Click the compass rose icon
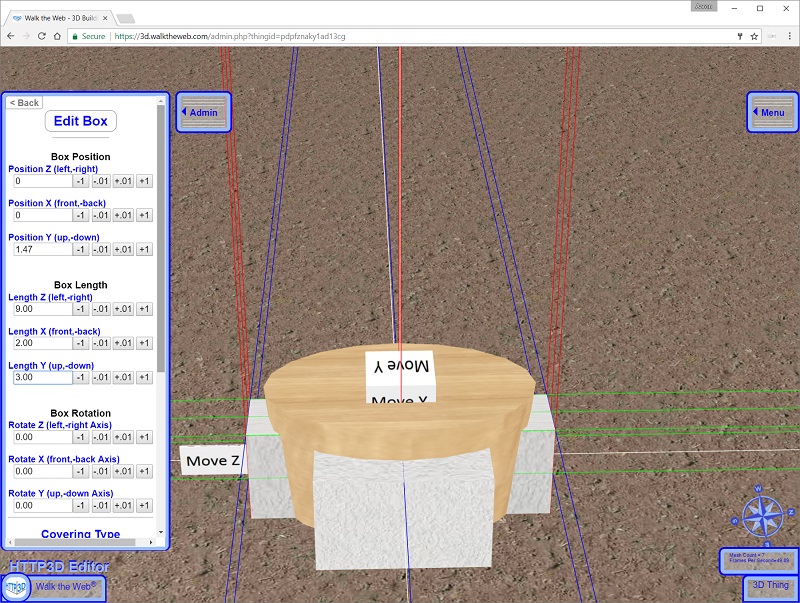The height and width of the screenshot is (603, 800). [x=758, y=512]
